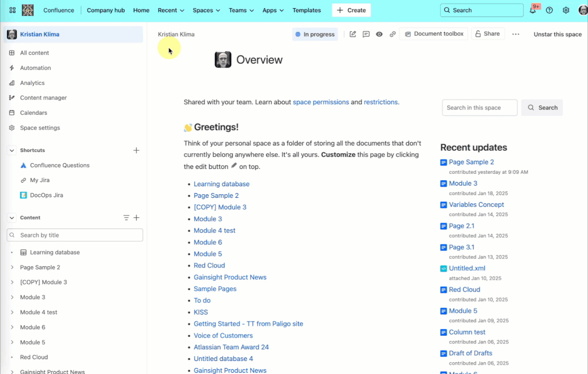
Task: Open Red Cloud in content tree
Action: [34, 357]
